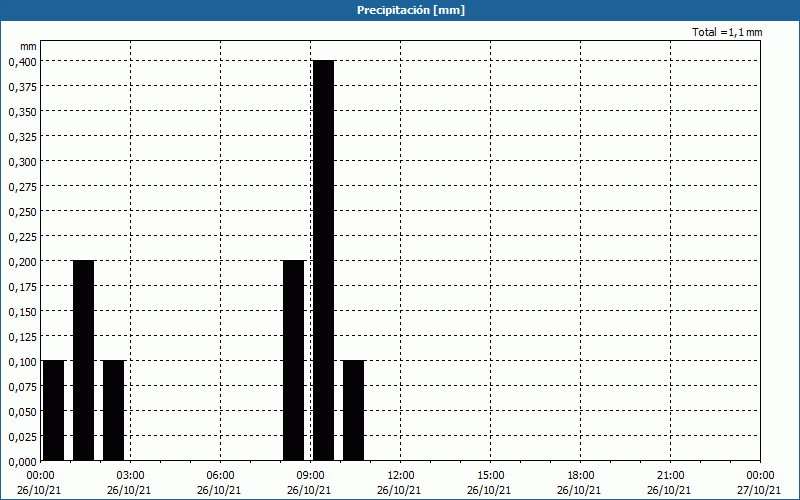Viewport: 800px width, 500px height.
Task: Click the 0,225 y-axis label
Action: pyautogui.click(x=23, y=237)
